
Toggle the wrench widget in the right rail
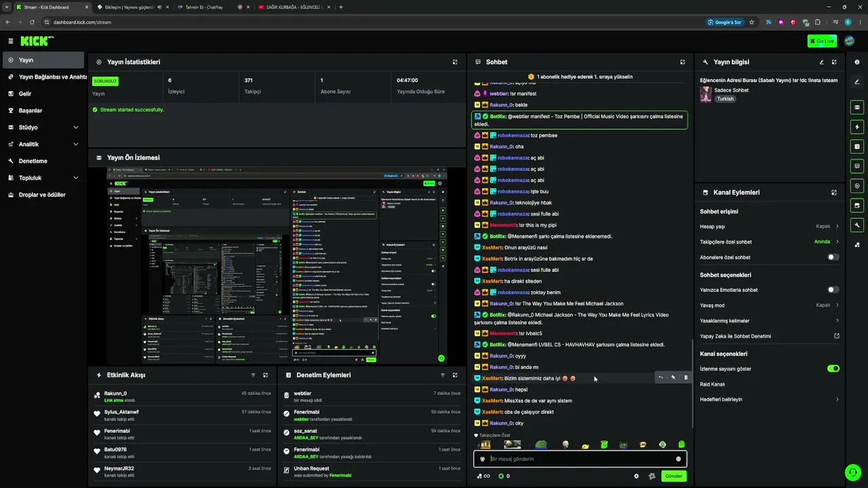click(x=857, y=225)
